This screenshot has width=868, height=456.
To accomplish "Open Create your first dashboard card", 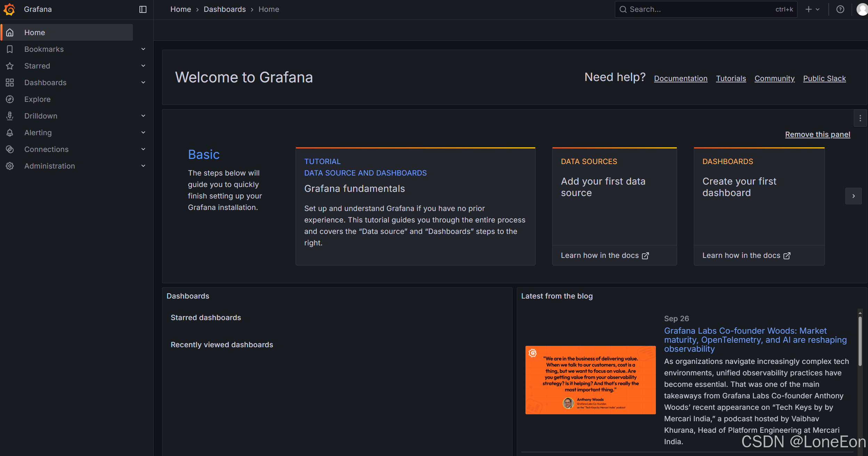I will coord(759,206).
